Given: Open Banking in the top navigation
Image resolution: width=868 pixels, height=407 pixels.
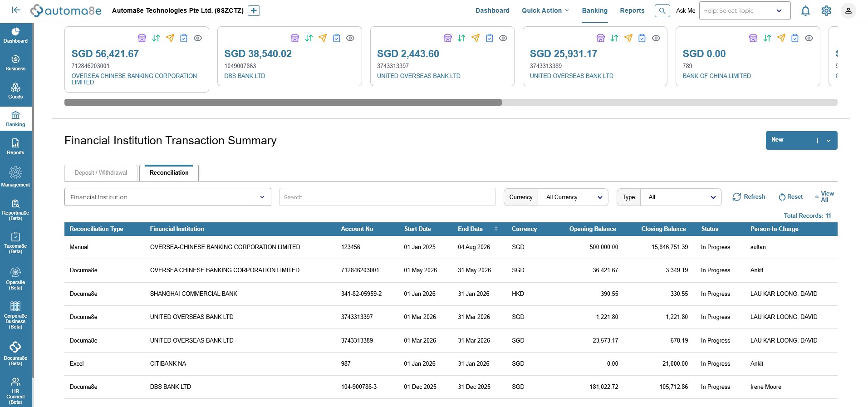Looking at the screenshot, I should pyautogui.click(x=595, y=10).
